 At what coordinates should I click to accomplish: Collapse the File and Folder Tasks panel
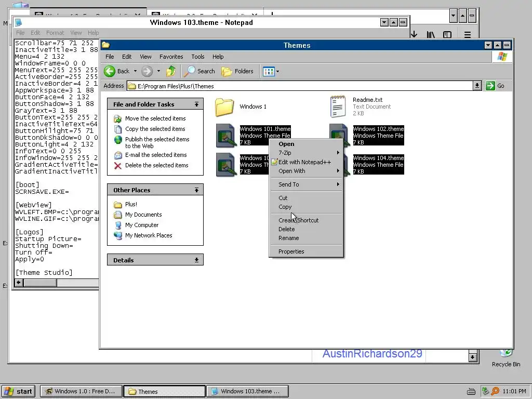[x=196, y=104]
